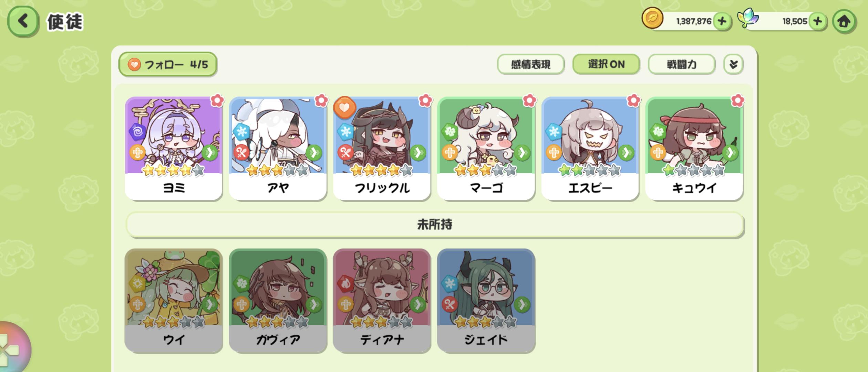This screenshot has width=868, height=372.
Task: Open the 戦闘力 sort dropdown
Action: [x=681, y=64]
